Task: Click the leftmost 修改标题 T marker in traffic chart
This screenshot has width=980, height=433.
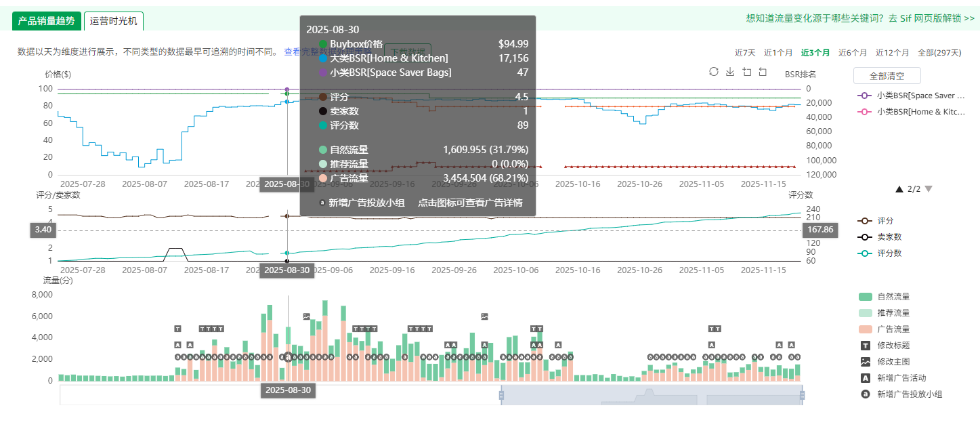Action: pyautogui.click(x=177, y=329)
